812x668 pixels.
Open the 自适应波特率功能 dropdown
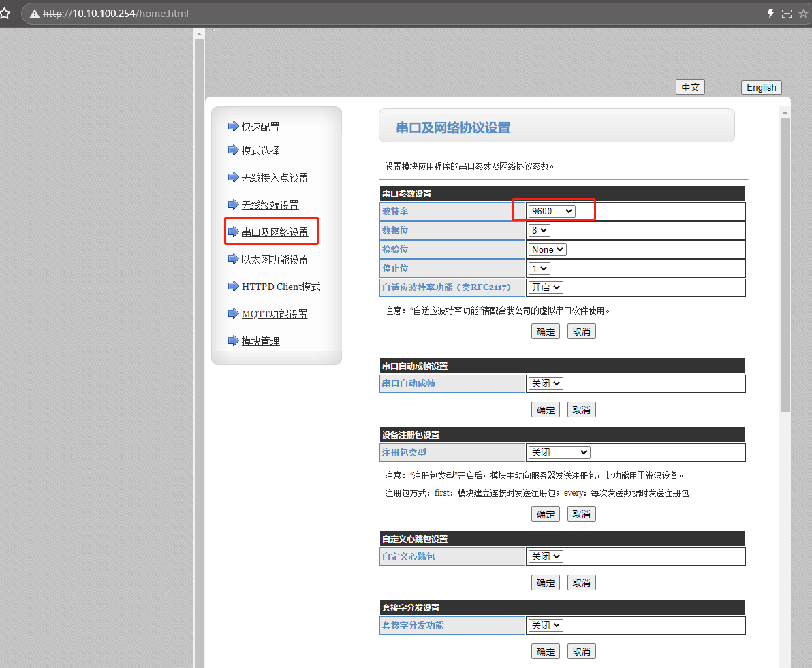click(546, 287)
